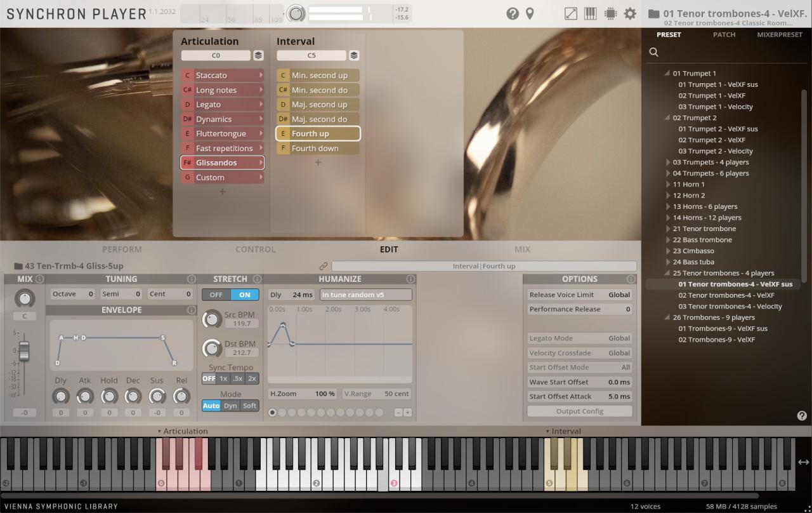This screenshot has width=812, height=513.
Task: Toggle the piano keyboard view icon
Action: [590, 13]
